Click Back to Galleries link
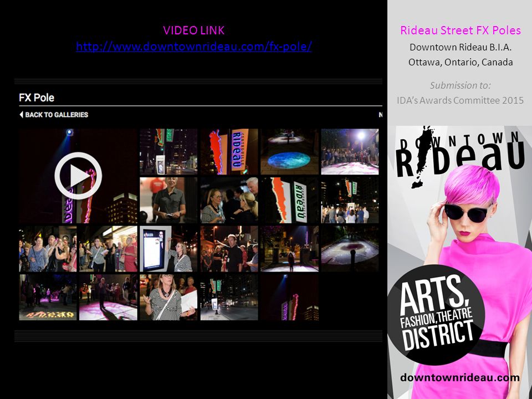The height and width of the screenshot is (399, 532). click(57, 115)
